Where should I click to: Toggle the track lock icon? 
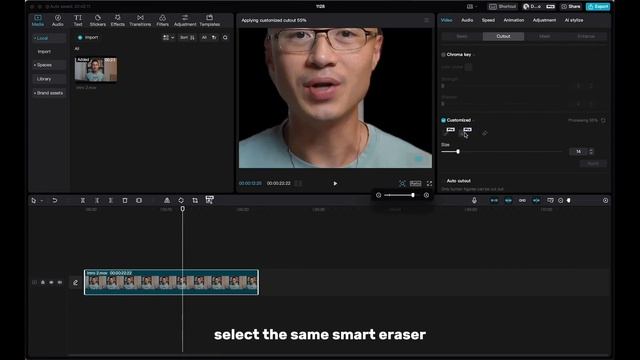pyautogui.click(x=43, y=282)
